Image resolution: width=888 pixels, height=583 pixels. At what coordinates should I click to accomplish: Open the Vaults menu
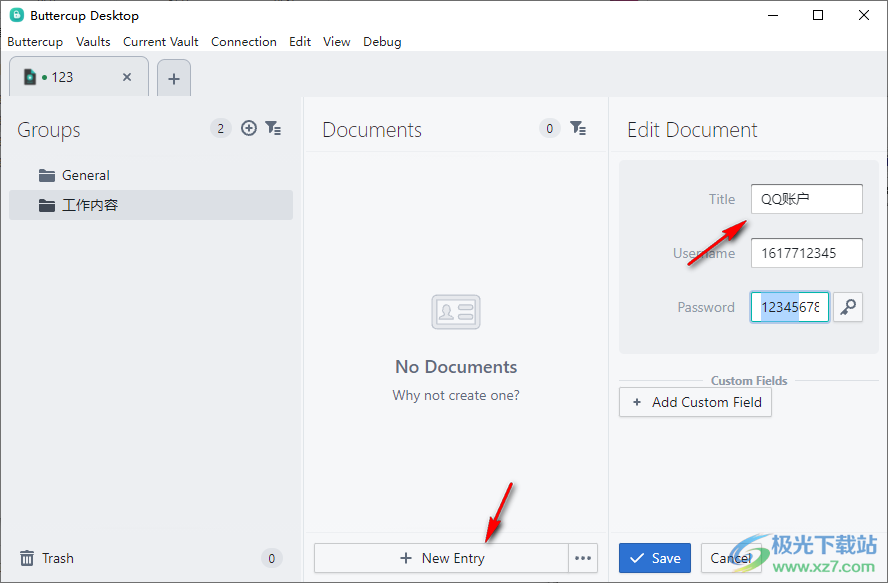pyautogui.click(x=93, y=42)
